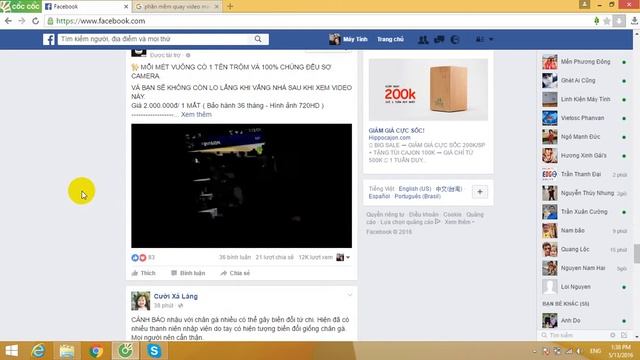Open chat with Nguyễn Thúy Nhung
The width and height of the screenshot is (640, 360).
[585, 193]
